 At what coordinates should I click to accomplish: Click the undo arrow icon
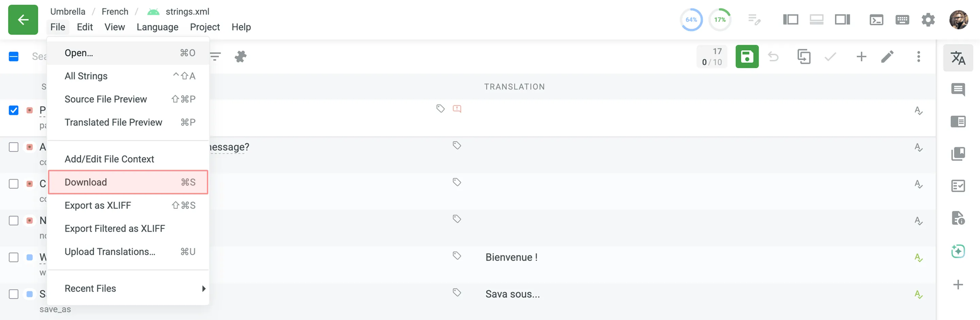point(773,56)
